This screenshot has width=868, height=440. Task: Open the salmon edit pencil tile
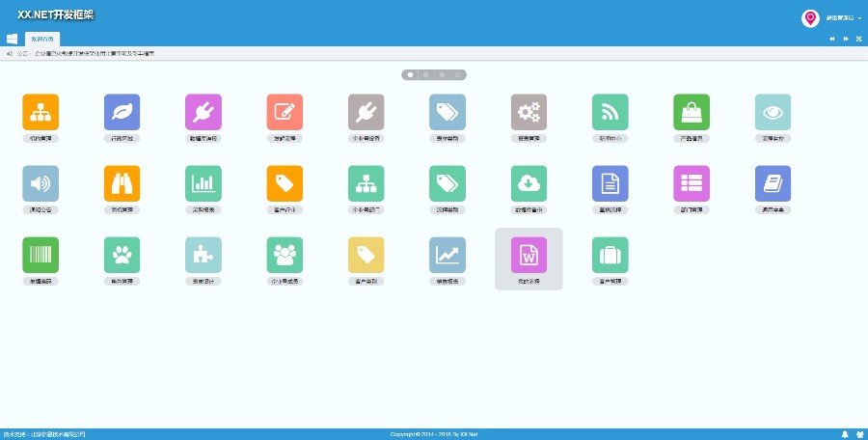(x=285, y=112)
